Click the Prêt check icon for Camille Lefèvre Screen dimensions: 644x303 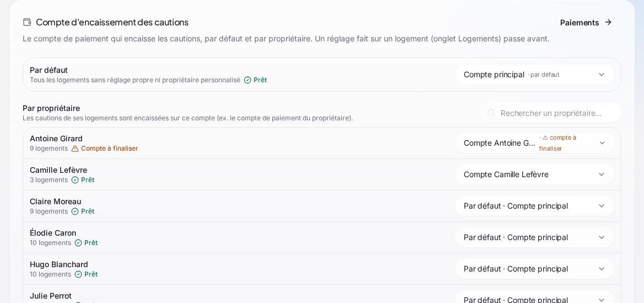pos(75,180)
